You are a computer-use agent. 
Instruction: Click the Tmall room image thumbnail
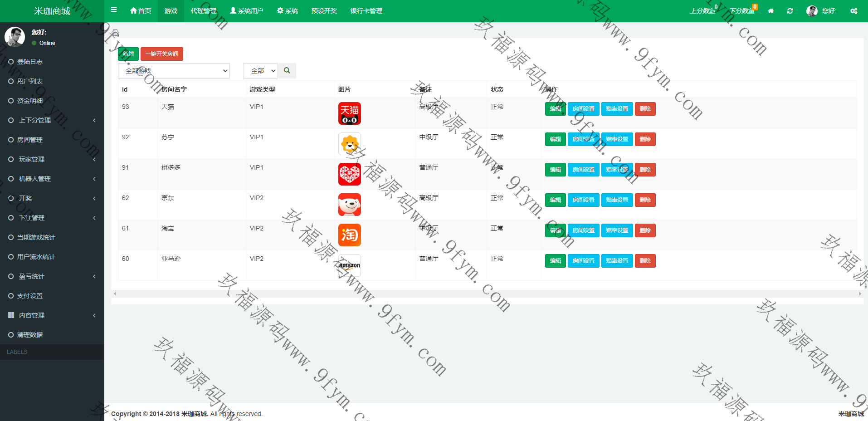349,113
